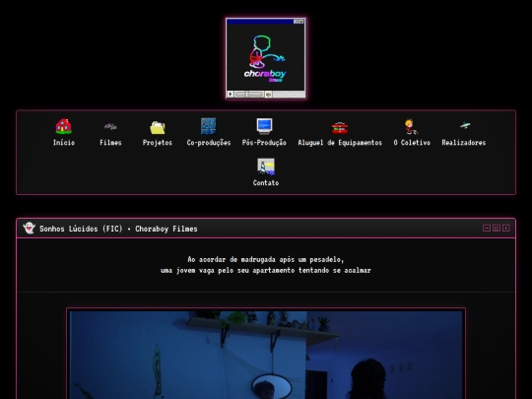This screenshot has height=399, width=532.
Task: Open the Aluguel de Equipamentos label
Action: point(340,143)
